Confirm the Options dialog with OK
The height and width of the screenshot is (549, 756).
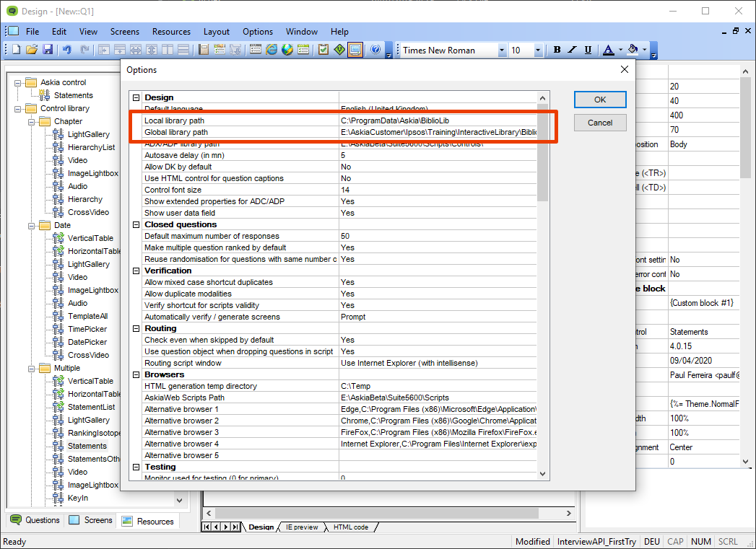click(x=600, y=100)
